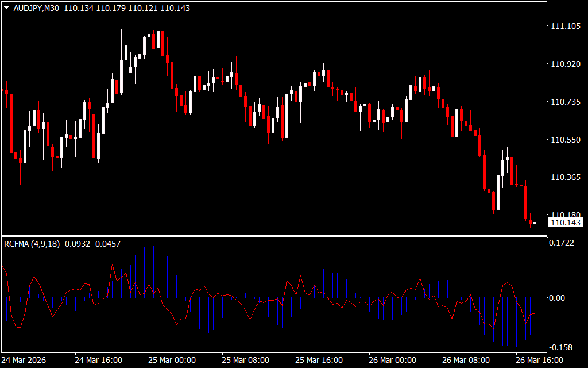Select the 25 Mar 16:00 time marker

point(319,360)
